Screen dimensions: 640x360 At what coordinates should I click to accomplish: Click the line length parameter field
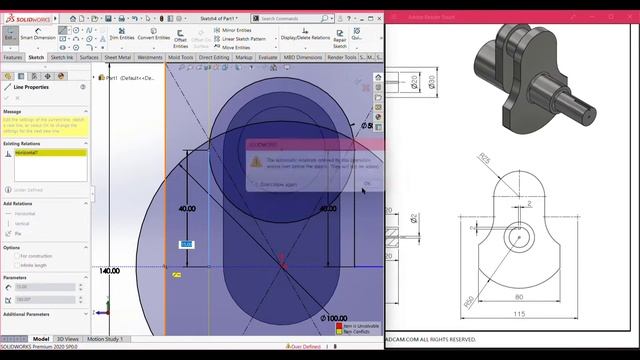click(45, 287)
